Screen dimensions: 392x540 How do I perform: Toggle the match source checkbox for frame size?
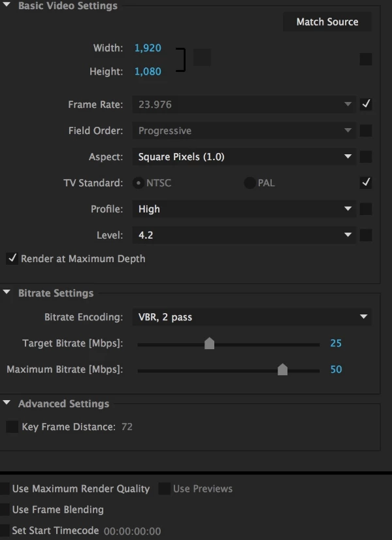[x=365, y=59]
